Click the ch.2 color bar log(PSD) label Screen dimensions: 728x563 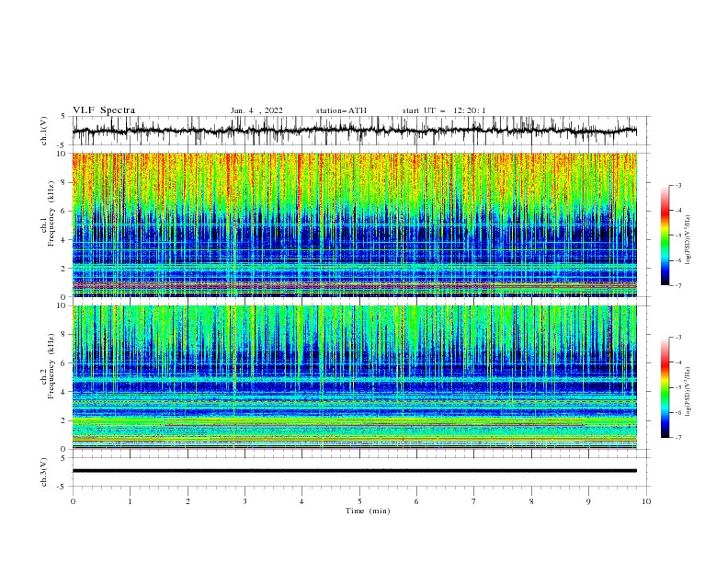click(688, 392)
